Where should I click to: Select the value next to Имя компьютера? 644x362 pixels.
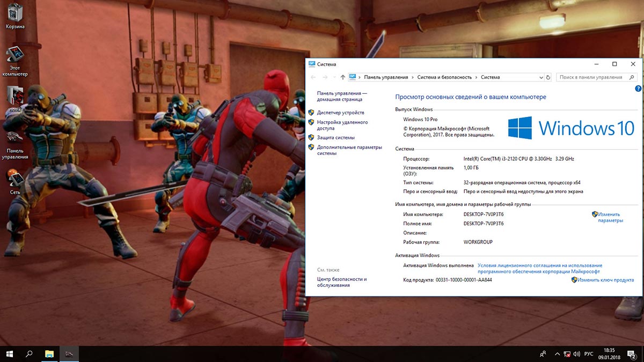point(484,214)
